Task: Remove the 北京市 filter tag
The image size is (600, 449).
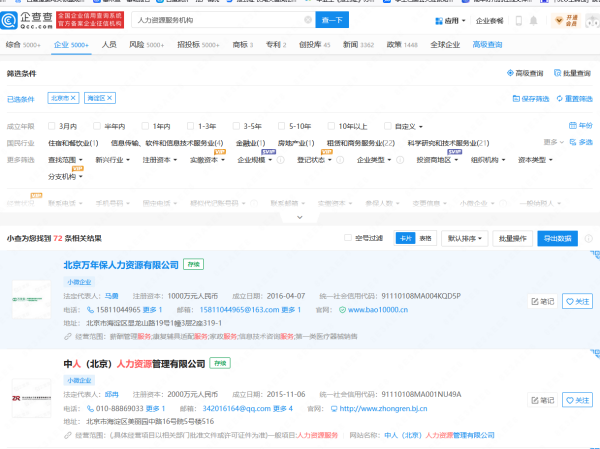Action: click(73, 98)
